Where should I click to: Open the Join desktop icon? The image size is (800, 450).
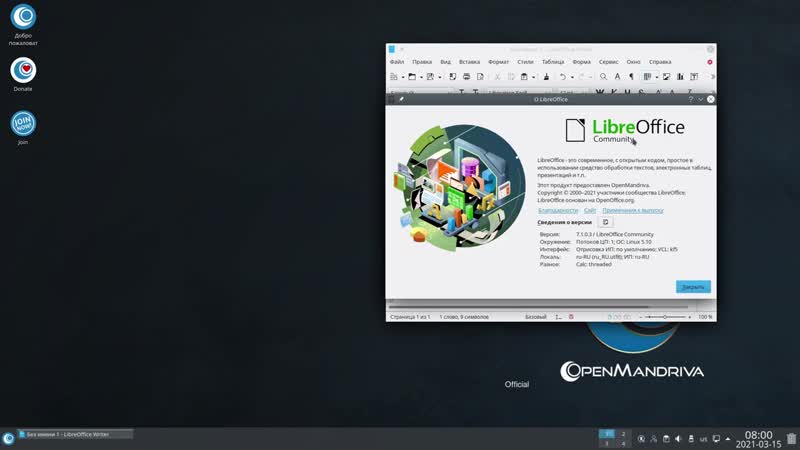point(23,128)
